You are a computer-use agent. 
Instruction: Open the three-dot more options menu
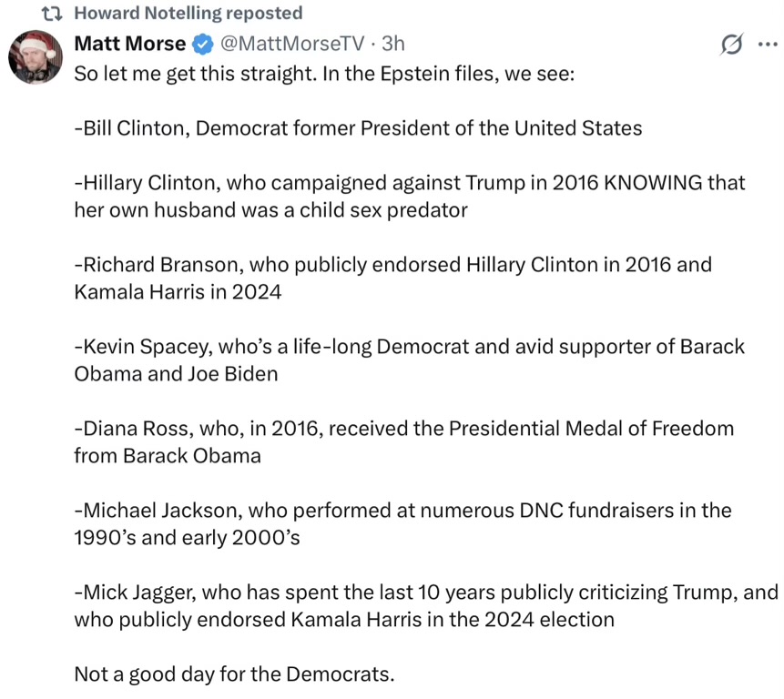coord(767,44)
